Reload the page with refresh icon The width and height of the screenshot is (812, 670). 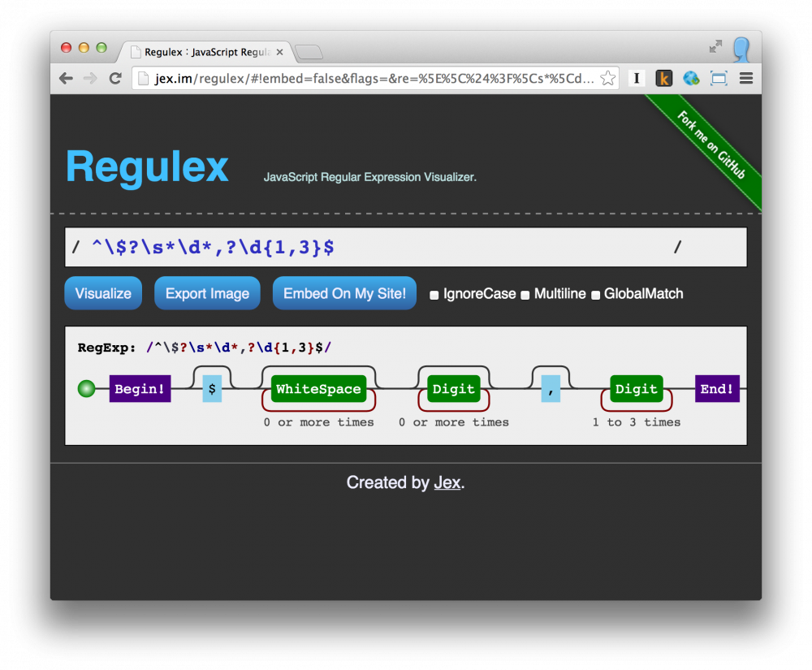[x=115, y=79]
